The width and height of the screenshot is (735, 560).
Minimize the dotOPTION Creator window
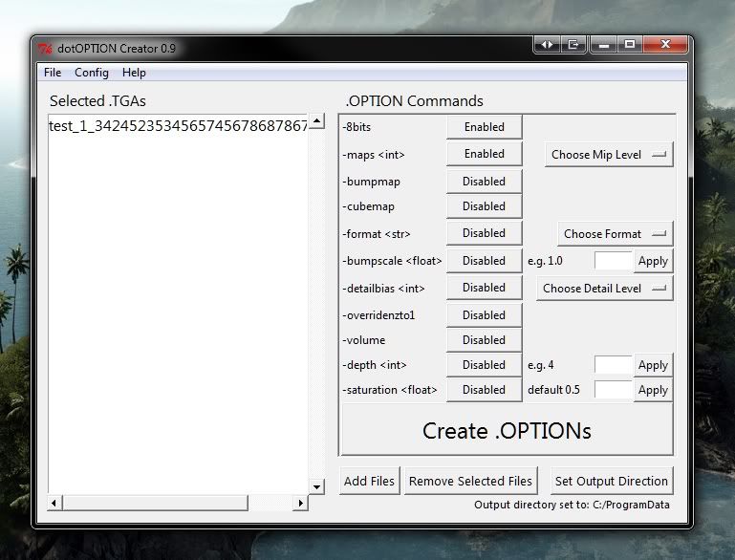tap(604, 45)
